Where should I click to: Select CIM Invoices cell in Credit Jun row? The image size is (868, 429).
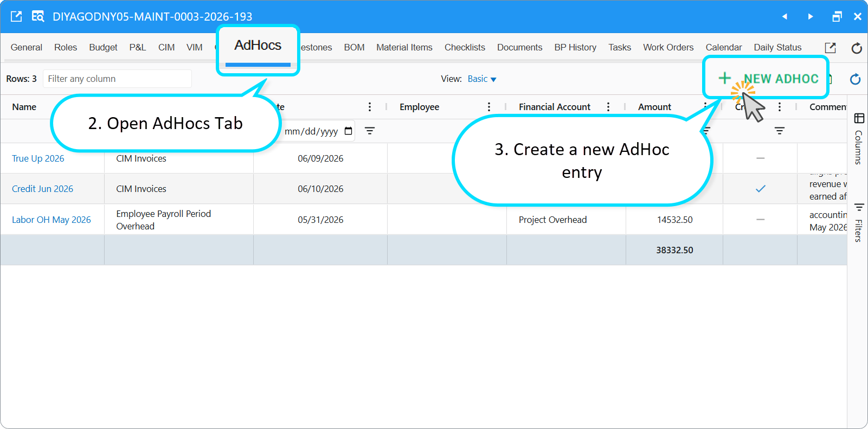tap(179, 189)
